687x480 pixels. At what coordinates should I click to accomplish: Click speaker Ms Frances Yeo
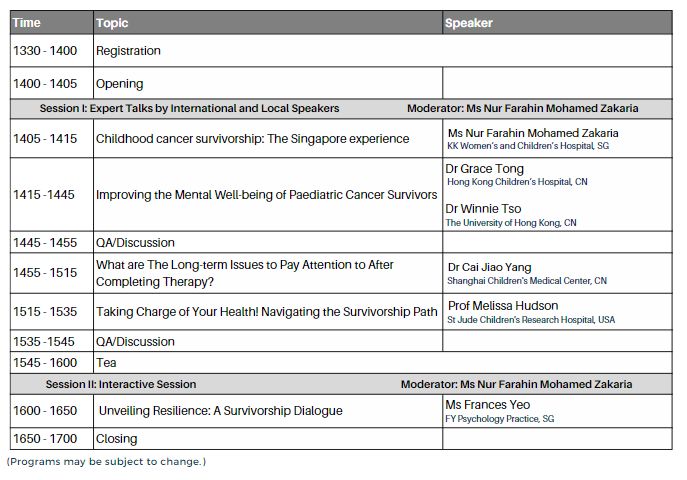coord(488,405)
